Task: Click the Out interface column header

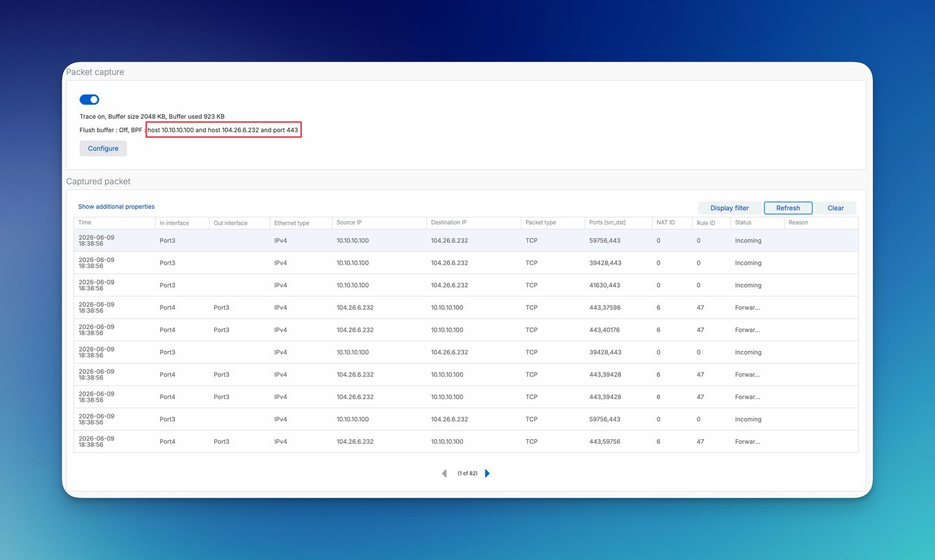Action: (231, 223)
